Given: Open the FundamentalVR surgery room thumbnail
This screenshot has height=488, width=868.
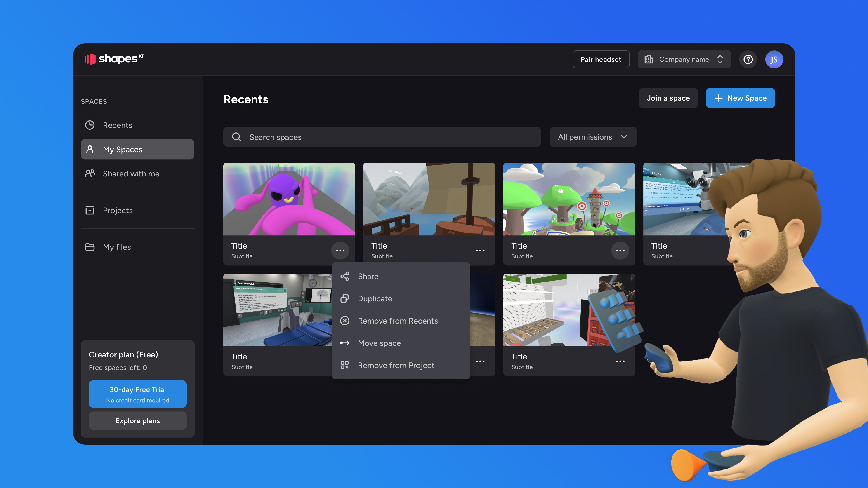Looking at the screenshot, I should (277, 310).
